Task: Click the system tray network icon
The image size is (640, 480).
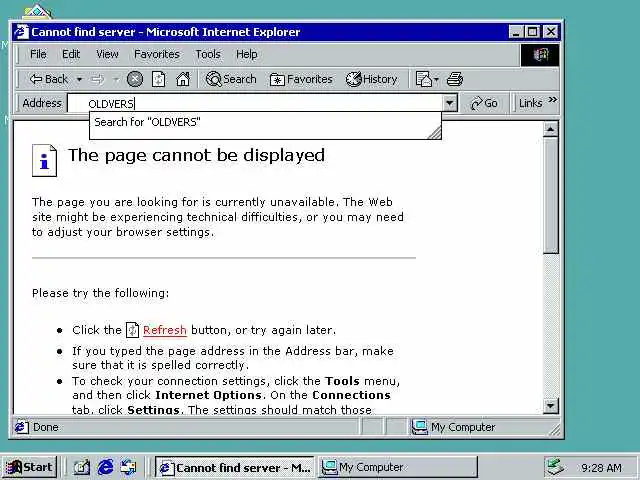Action: click(x=555, y=467)
